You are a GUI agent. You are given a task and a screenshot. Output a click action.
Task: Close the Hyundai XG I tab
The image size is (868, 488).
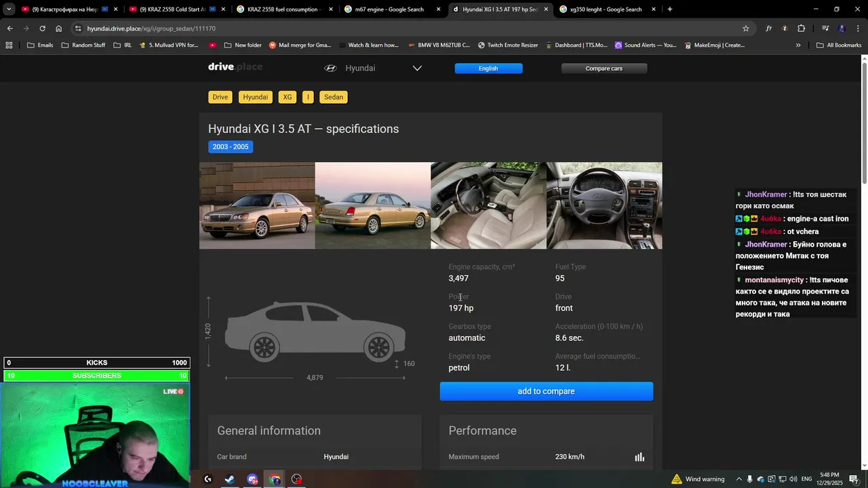(546, 9)
